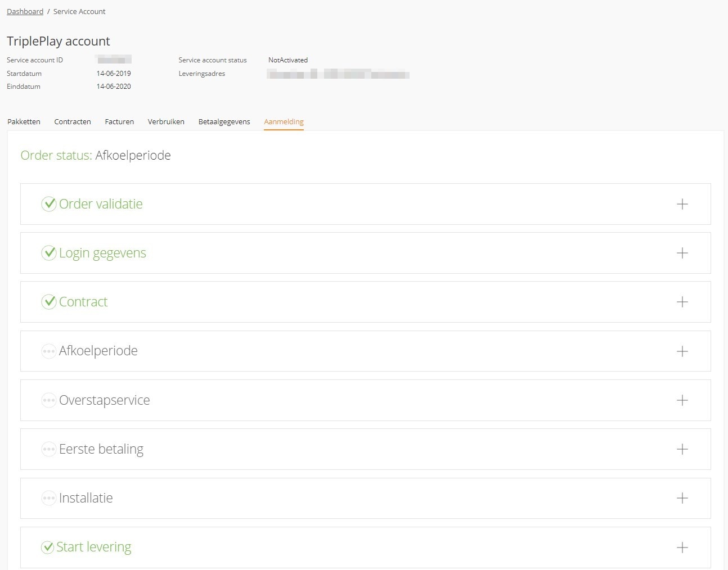Click the pending dots icon beside Eerste betaling
Screen dimensions: 728x570
[x=49, y=449]
